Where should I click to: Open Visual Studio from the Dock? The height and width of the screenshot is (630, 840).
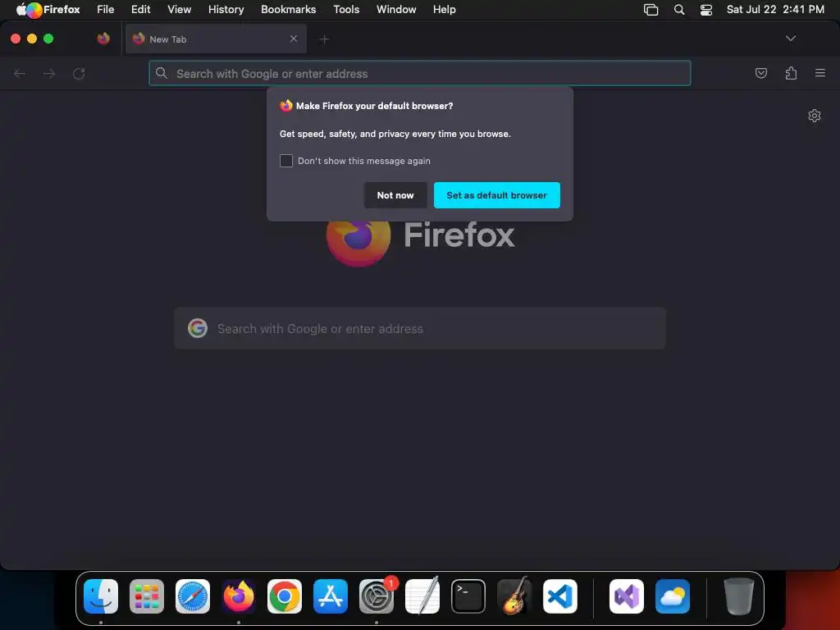626,596
